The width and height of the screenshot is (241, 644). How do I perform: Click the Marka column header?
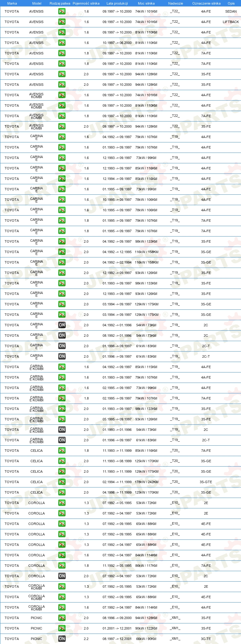[12, 3]
